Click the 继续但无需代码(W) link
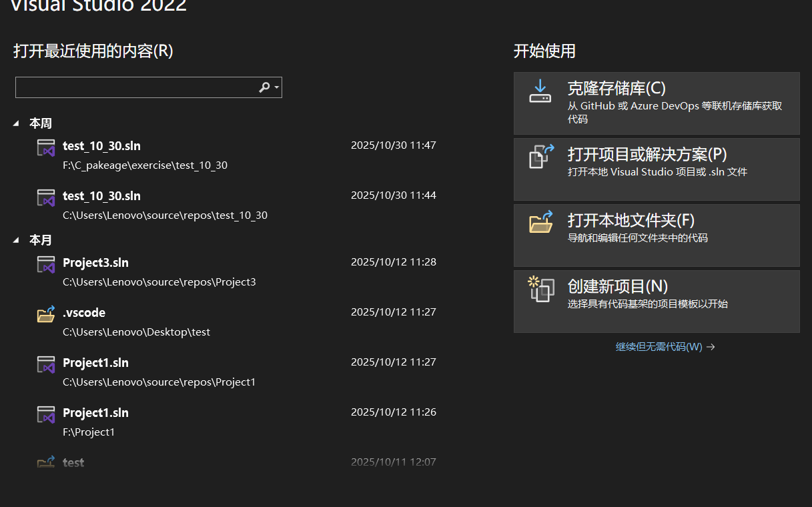The width and height of the screenshot is (812, 507). pos(665,347)
